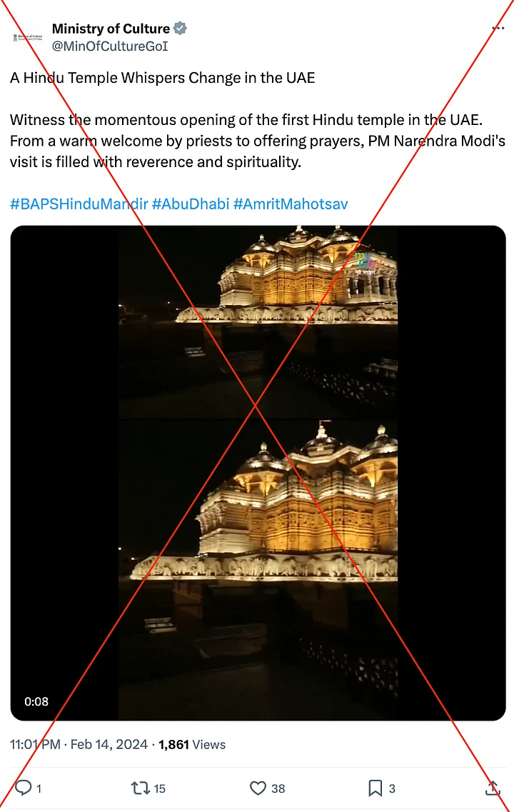Open the #AmritMahotsav hashtag
514x812 pixels.
[x=291, y=204]
